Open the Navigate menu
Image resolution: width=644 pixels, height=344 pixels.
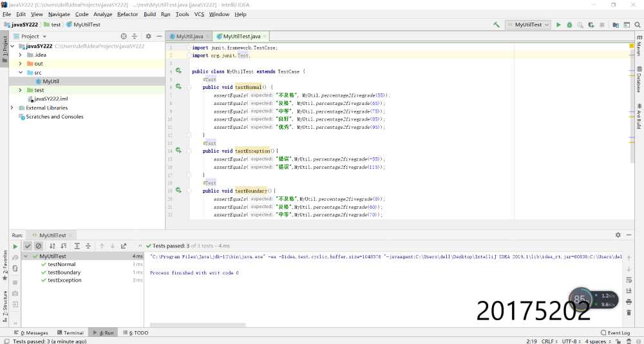coord(59,14)
